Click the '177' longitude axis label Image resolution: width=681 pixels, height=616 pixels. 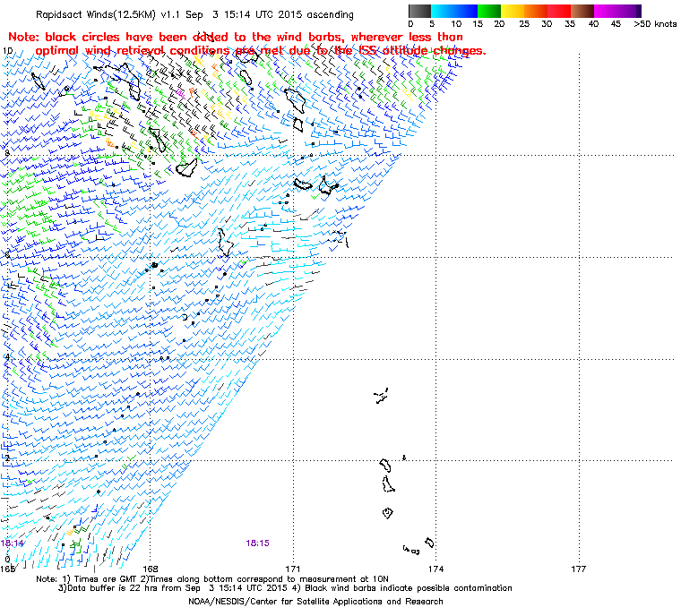click(579, 569)
